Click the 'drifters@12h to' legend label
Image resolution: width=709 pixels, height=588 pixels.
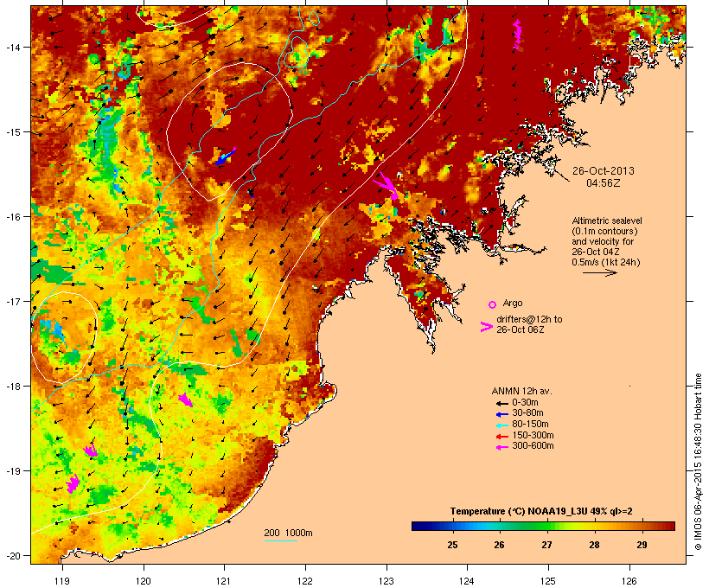pos(529,319)
